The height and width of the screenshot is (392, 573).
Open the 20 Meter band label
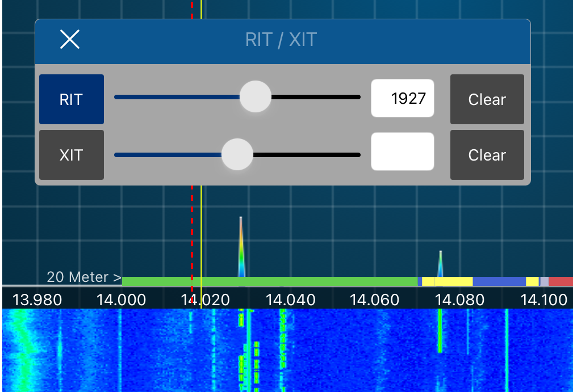tap(84, 277)
